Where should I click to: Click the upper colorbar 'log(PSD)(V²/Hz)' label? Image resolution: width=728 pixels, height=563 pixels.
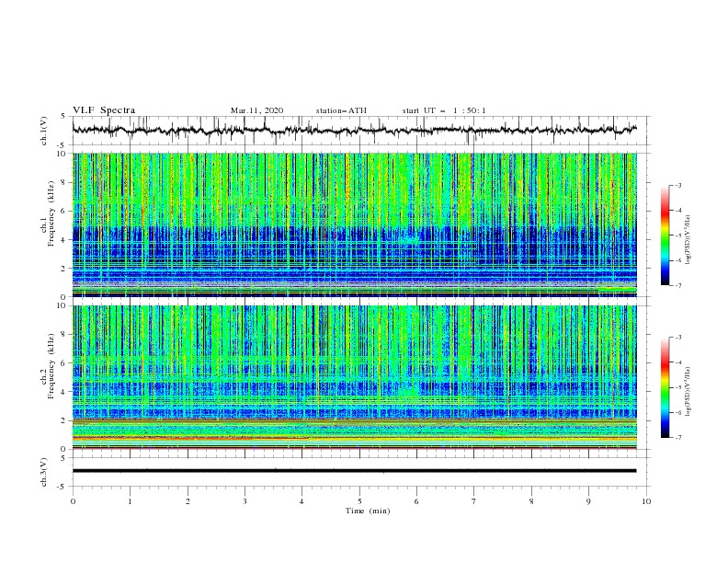(688, 240)
